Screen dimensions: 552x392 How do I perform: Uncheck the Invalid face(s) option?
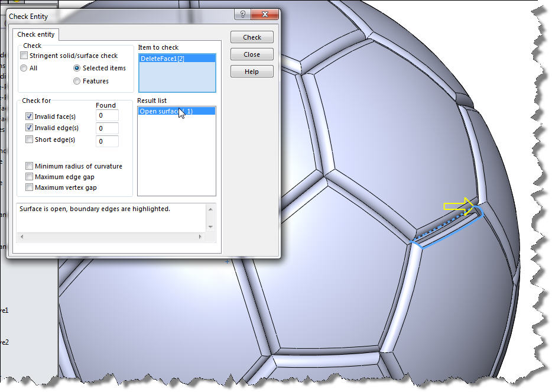pyautogui.click(x=30, y=116)
